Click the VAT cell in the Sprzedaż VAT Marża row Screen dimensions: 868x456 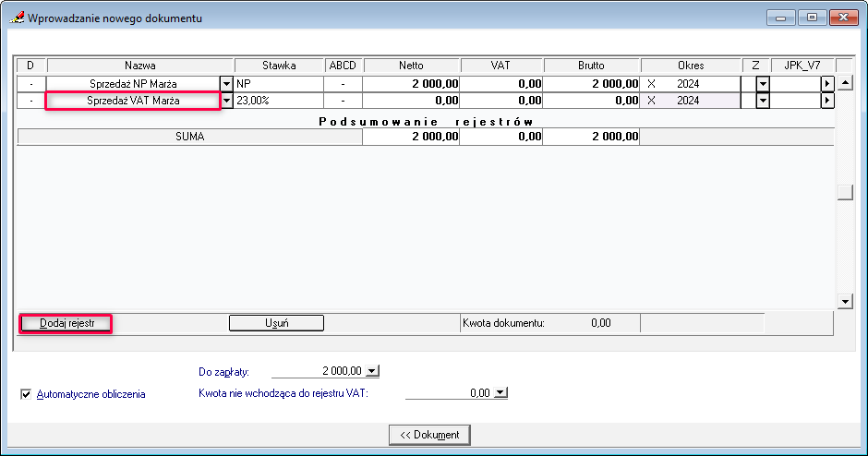pos(501,101)
